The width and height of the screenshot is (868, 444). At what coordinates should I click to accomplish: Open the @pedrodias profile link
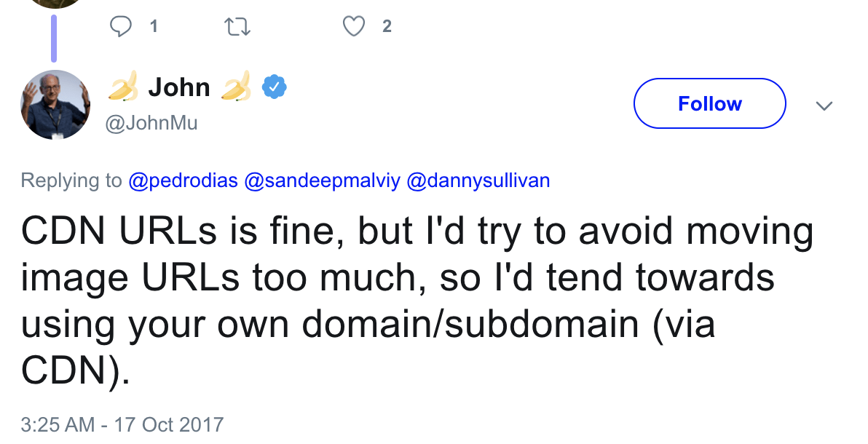pyautogui.click(x=183, y=181)
